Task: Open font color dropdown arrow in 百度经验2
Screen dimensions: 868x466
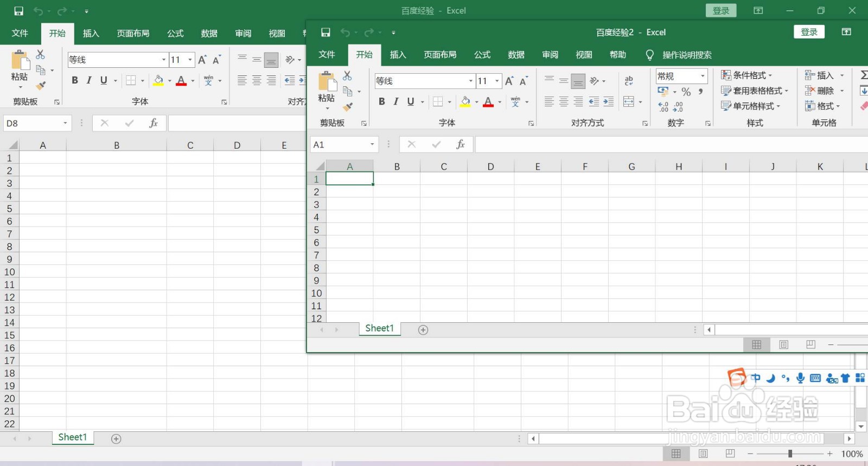Action: point(500,102)
